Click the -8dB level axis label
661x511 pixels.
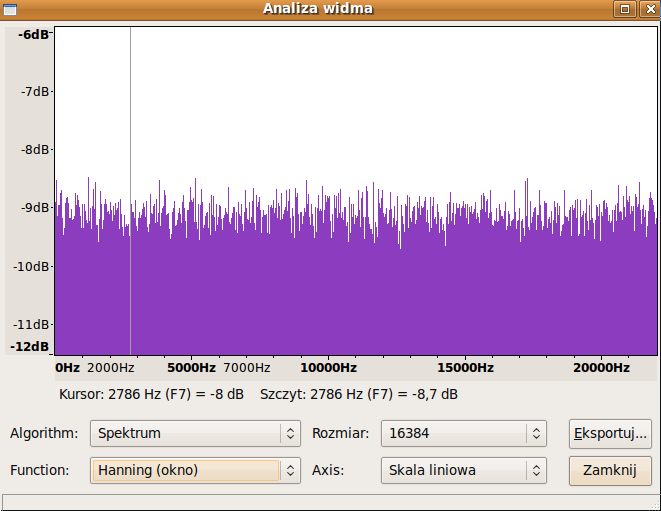[35, 150]
